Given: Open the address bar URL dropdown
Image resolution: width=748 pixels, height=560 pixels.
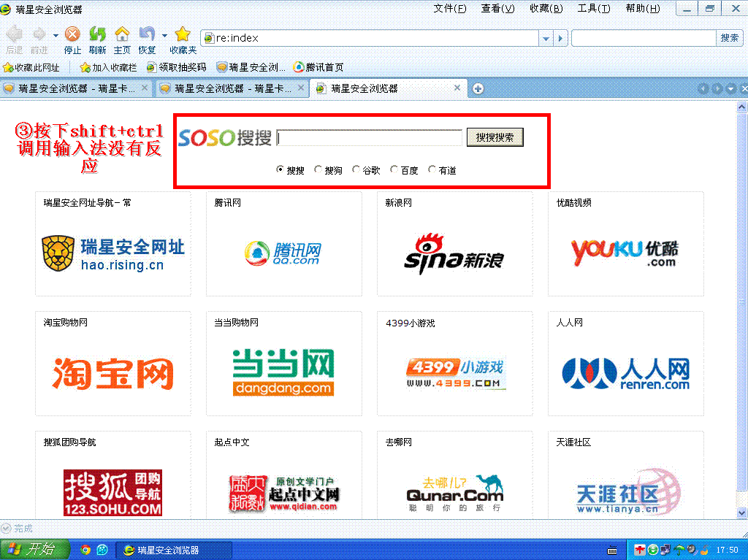Looking at the screenshot, I should pos(546,38).
